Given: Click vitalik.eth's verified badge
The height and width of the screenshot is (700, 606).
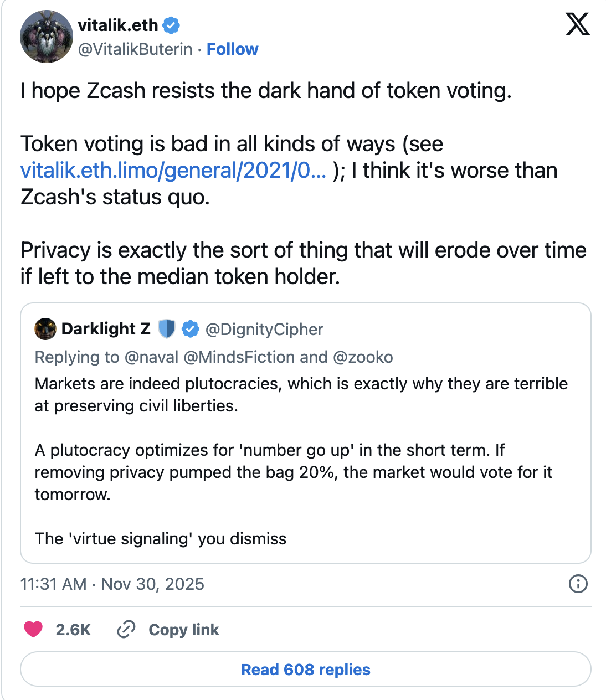Looking at the screenshot, I should 172,25.
